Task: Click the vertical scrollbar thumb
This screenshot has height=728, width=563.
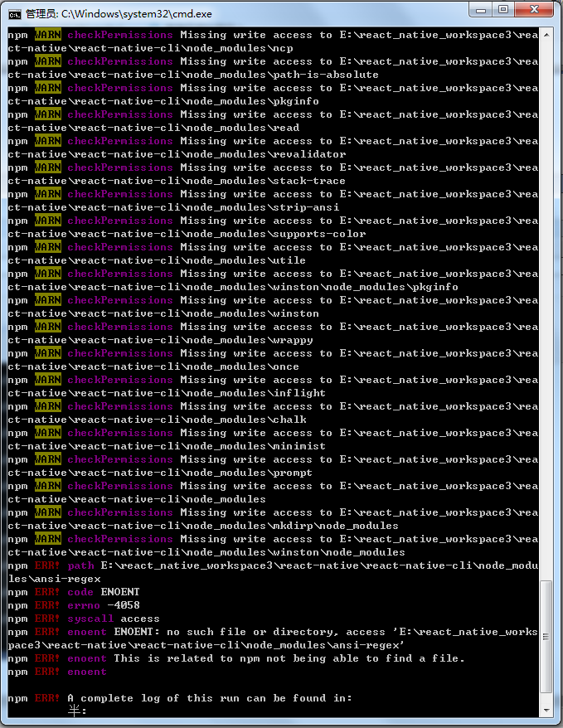Action: (546, 636)
